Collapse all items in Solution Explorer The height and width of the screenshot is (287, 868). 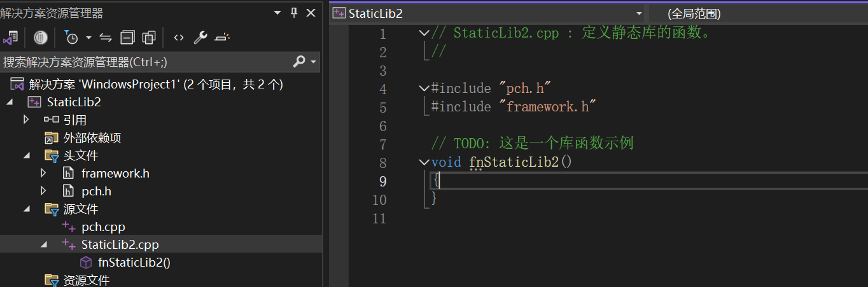coord(127,38)
